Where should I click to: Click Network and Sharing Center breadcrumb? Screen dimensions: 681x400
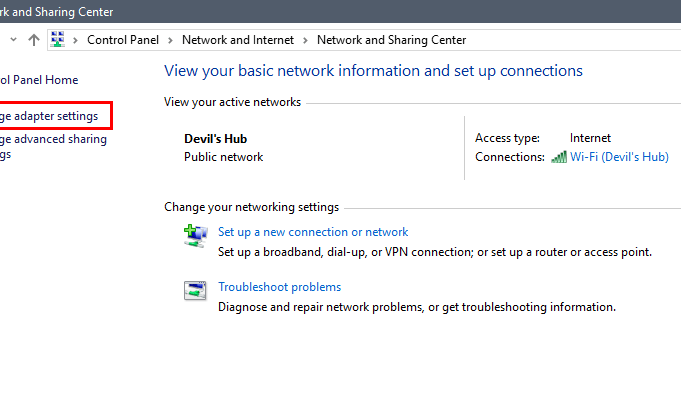click(391, 40)
